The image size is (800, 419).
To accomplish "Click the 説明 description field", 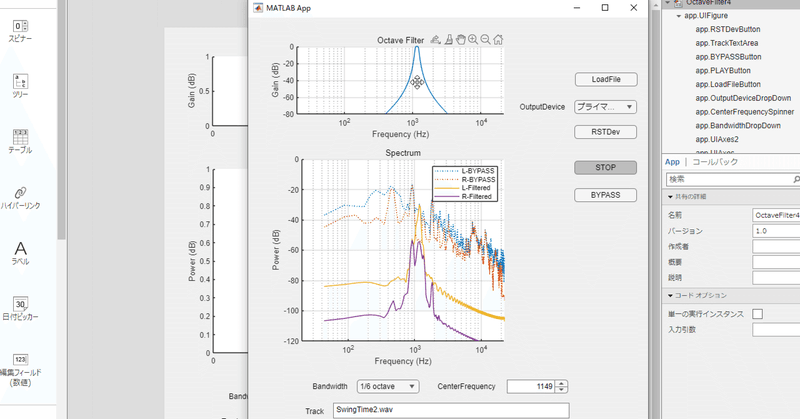I will point(776,278).
